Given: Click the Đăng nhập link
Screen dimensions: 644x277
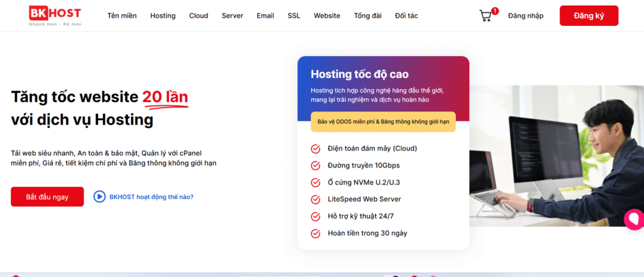Looking at the screenshot, I should [526, 16].
